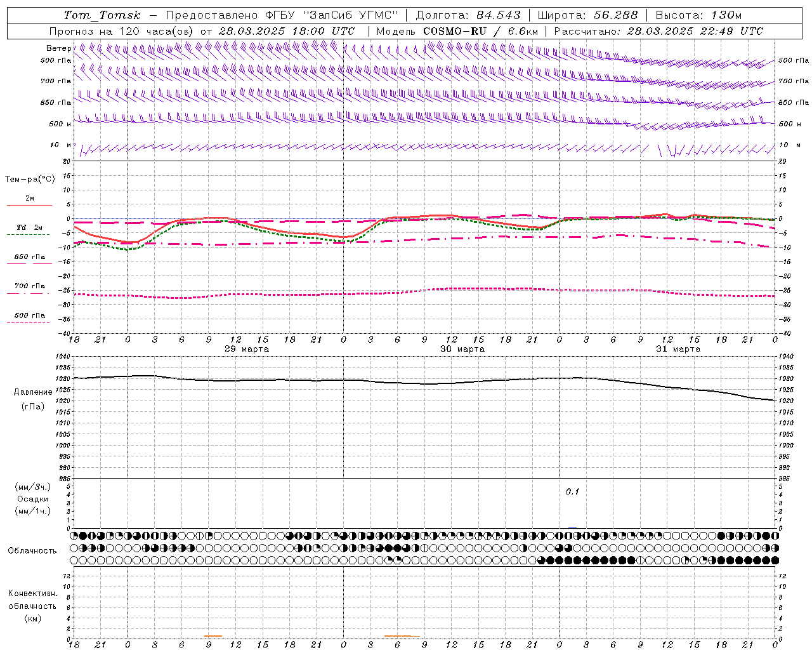812x650 pixels.
Task: Click Рассчитано: 28.03.2025 22:49 UTC text
Action: coord(658,31)
